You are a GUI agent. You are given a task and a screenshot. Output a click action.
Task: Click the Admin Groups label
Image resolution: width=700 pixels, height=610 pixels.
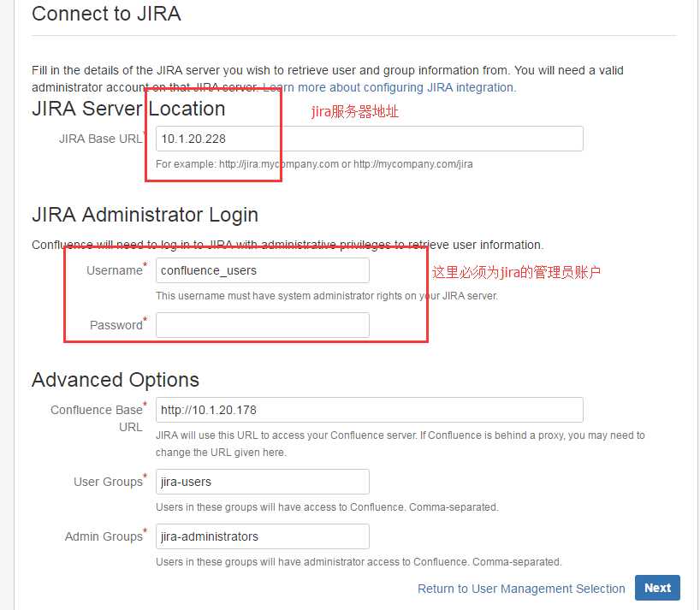(104, 536)
